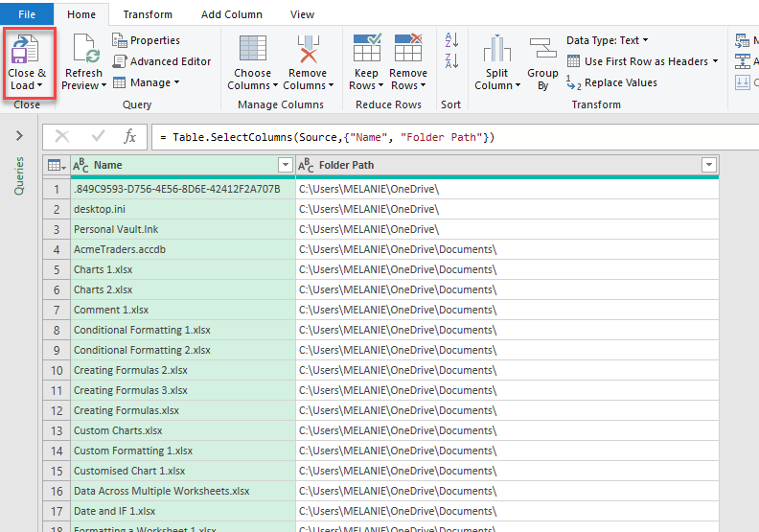Open the Name column filter dropdown

(285, 166)
